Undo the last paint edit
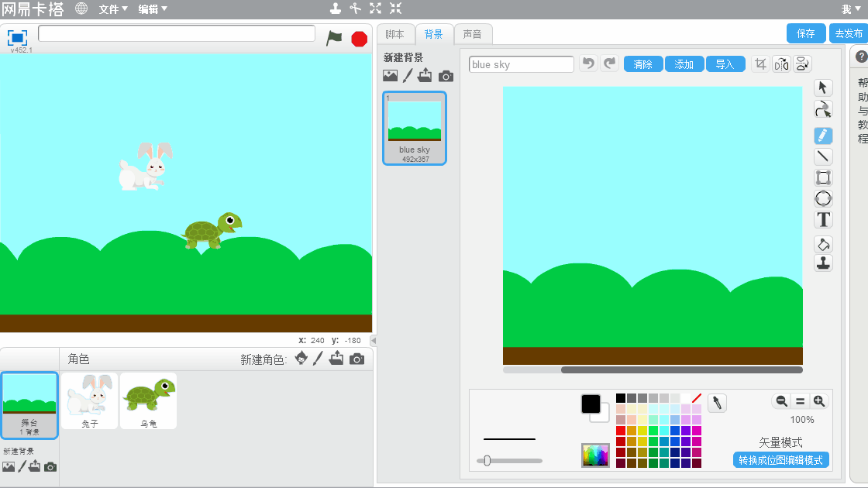The width and height of the screenshot is (868, 488). tap(589, 64)
